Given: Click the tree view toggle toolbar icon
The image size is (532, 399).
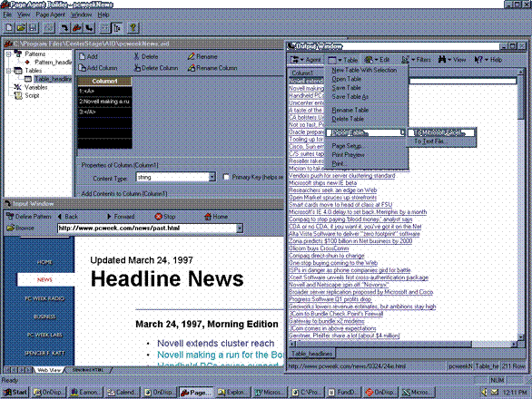Looking at the screenshot, I should pyautogui.click(x=117, y=28).
